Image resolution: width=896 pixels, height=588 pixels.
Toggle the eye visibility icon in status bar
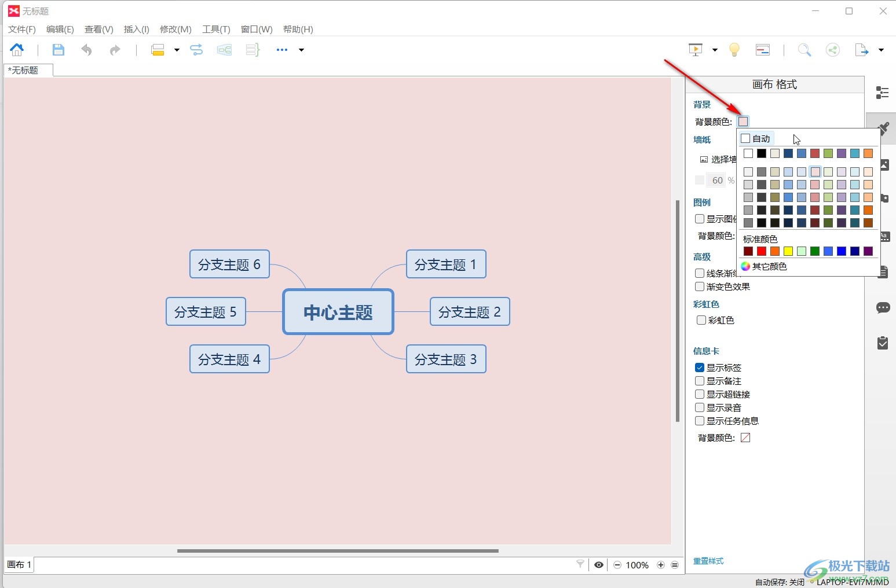(x=599, y=565)
